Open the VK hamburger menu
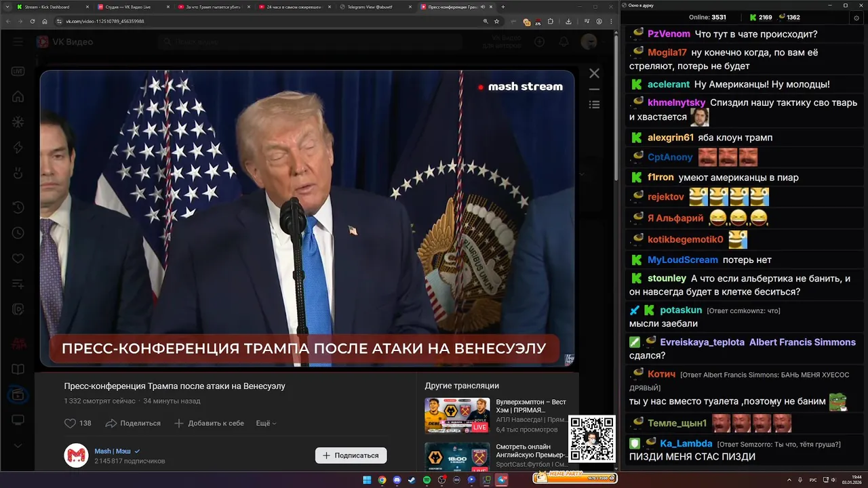 coord(18,42)
